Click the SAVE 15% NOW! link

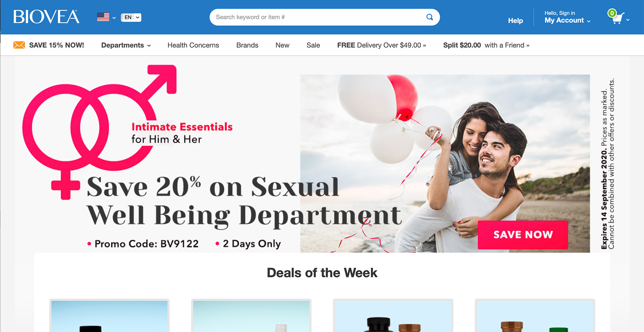point(57,45)
